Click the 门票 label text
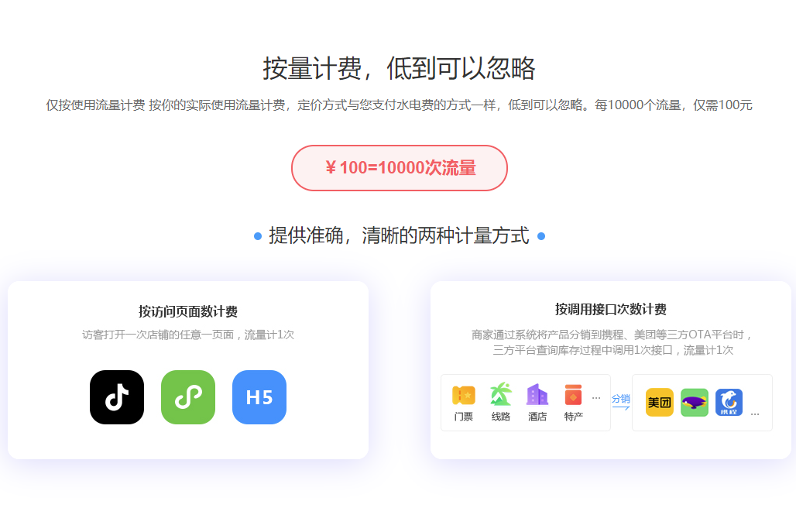The image size is (796, 532). coord(464,417)
